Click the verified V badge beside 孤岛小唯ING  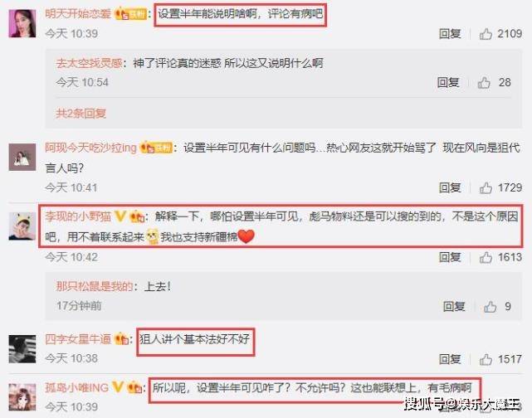click(x=117, y=386)
